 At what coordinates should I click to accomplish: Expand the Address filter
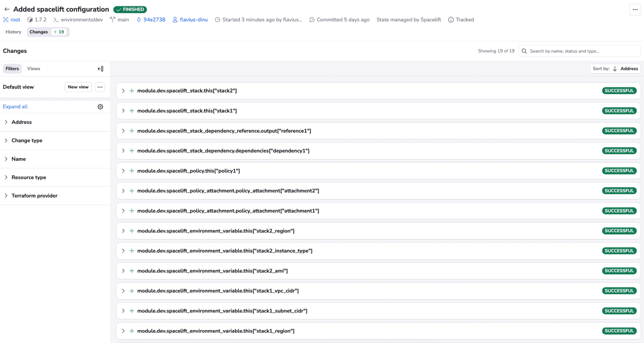[55, 122]
